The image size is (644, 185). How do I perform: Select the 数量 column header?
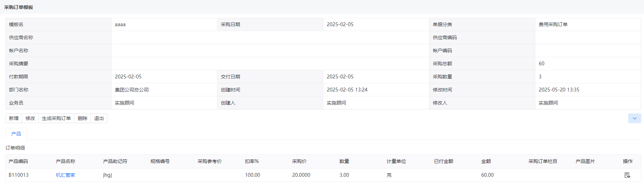tap(344, 161)
